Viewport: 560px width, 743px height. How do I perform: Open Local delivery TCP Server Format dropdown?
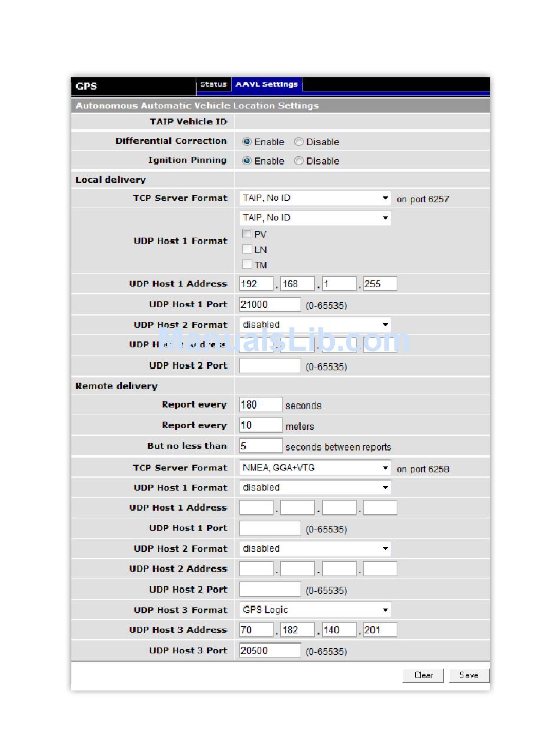coord(315,198)
